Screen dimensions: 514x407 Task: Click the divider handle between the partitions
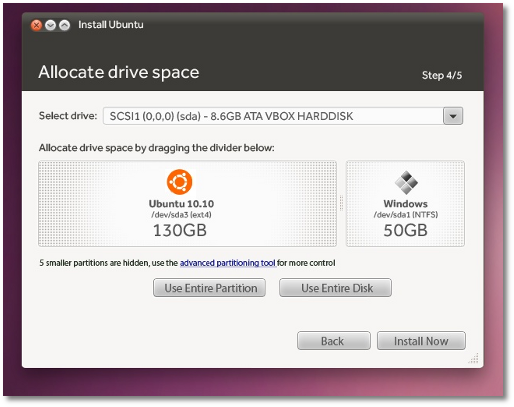[341, 203]
